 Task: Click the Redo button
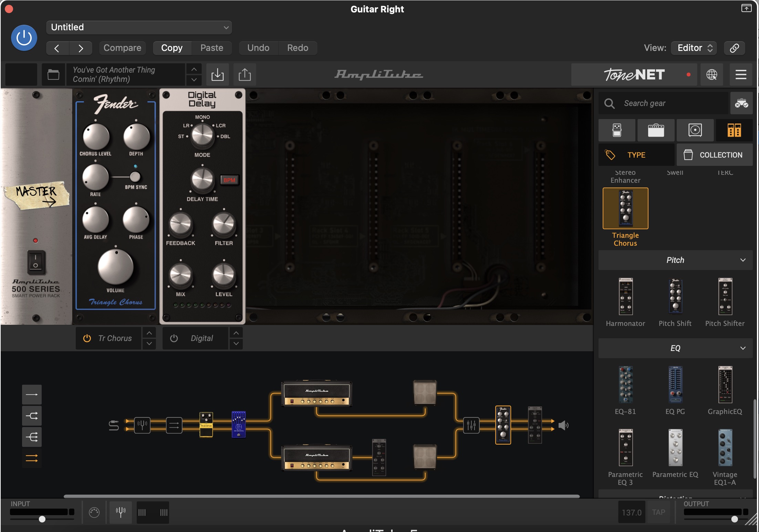298,48
